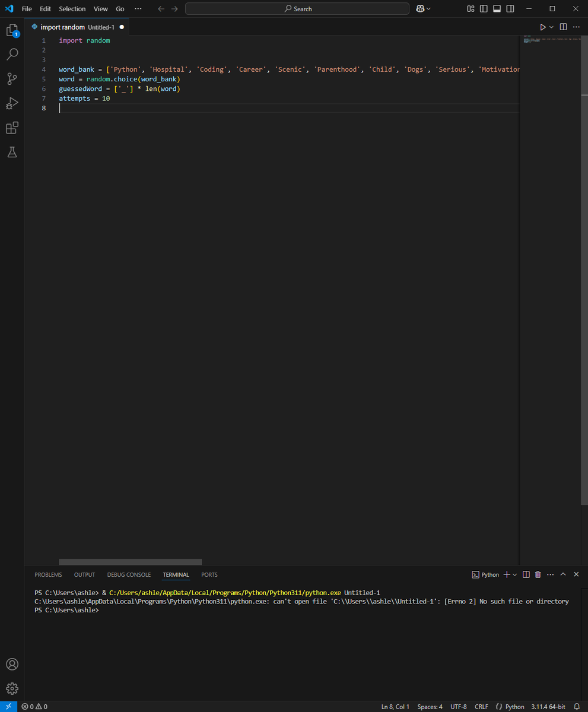This screenshot has width=588, height=712.
Task: Open the Explorer view in activity bar
Action: pyautogui.click(x=12, y=30)
